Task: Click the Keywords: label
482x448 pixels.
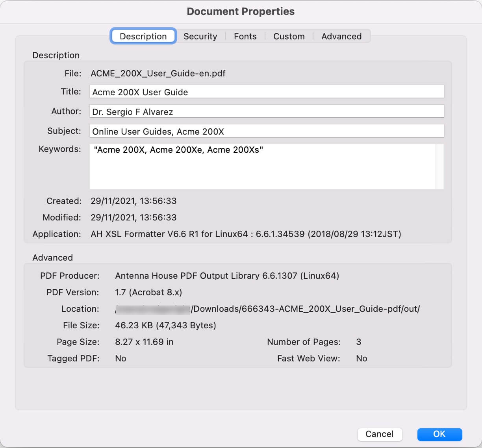Action: [x=60, y=149]
